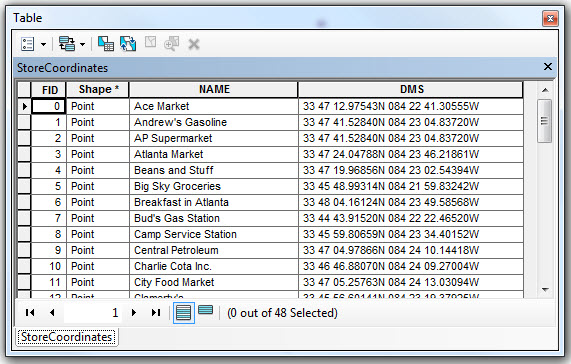Show selected records view button

[x=206, y=310]
